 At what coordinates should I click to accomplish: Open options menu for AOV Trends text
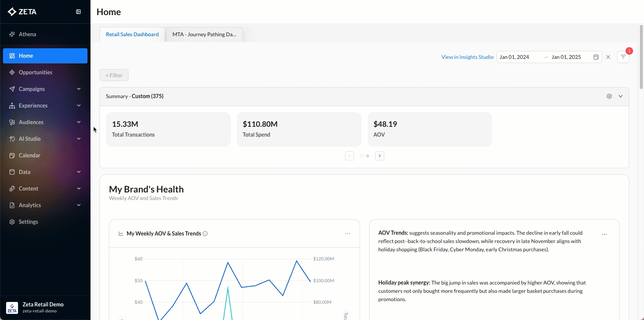[x=604, y=234]
